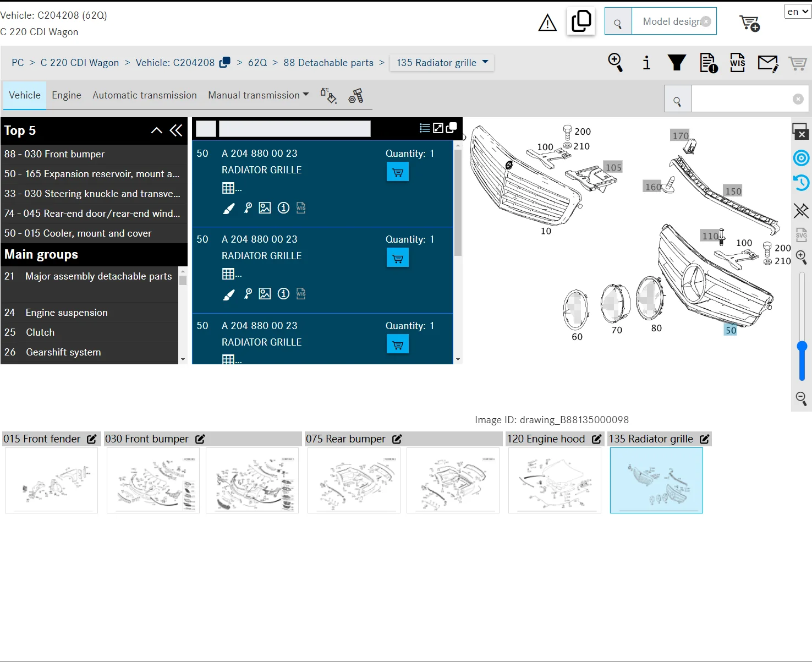Screen dimensions: 812x662
Task: Open the 'en' language dropdown
Action: [798, 12]
